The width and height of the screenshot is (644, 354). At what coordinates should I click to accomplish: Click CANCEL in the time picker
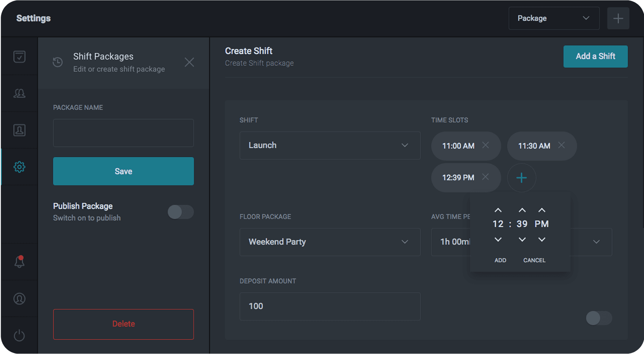[534, 260]
